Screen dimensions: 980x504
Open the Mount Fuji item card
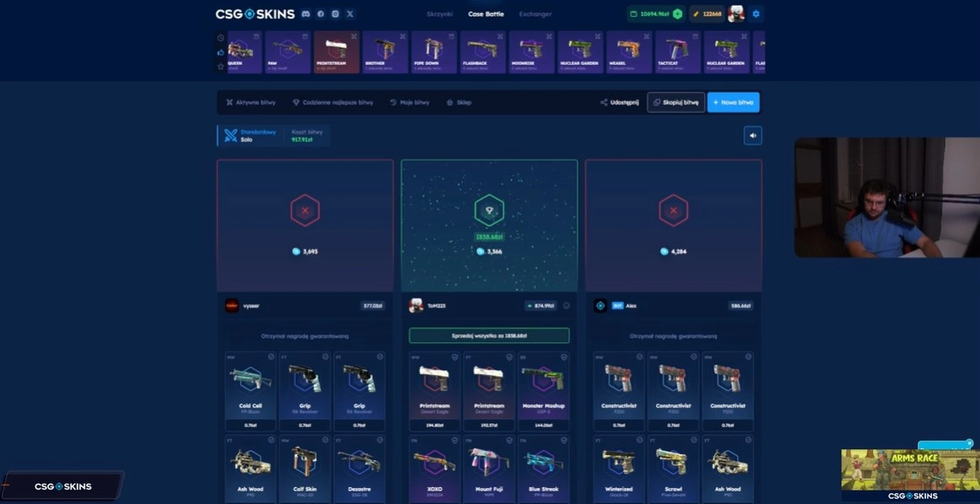pyautogui.click(x=489, y=469)
